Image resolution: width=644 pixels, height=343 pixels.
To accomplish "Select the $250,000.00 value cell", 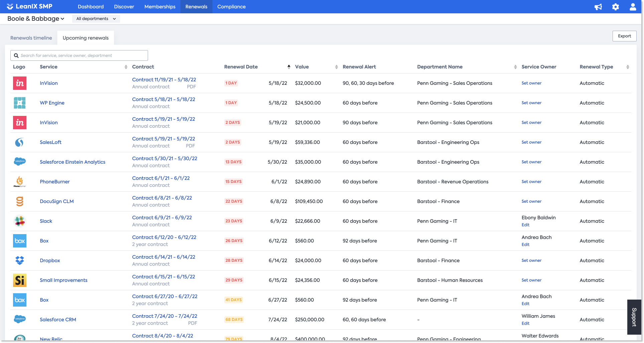I will click(309, 320).
